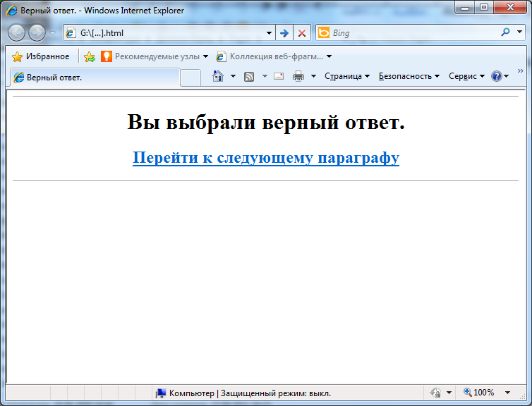Image resolution: width=532 pixels, height=406 pixels.
Task: Click the status bar privacy/popup icon
Action: [x=435, y=393]
